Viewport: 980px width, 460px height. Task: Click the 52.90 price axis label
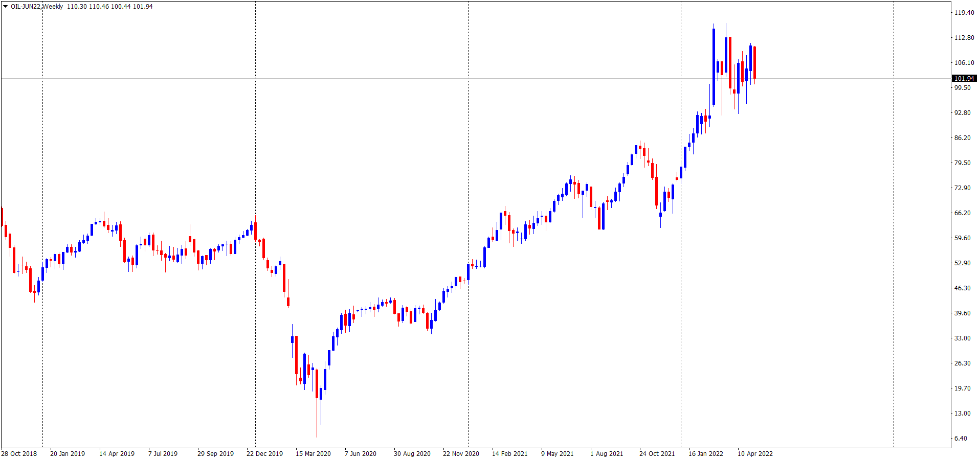[x=962, y=263]
